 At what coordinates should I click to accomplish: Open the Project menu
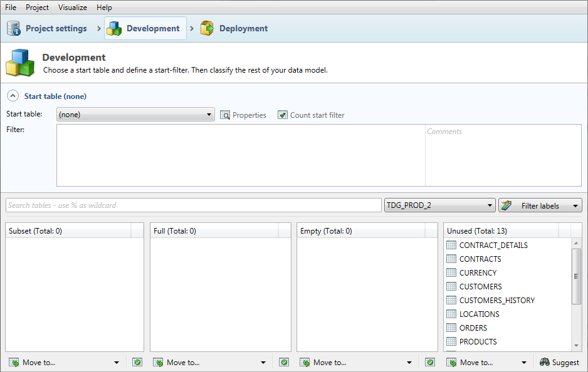[37, 8]
